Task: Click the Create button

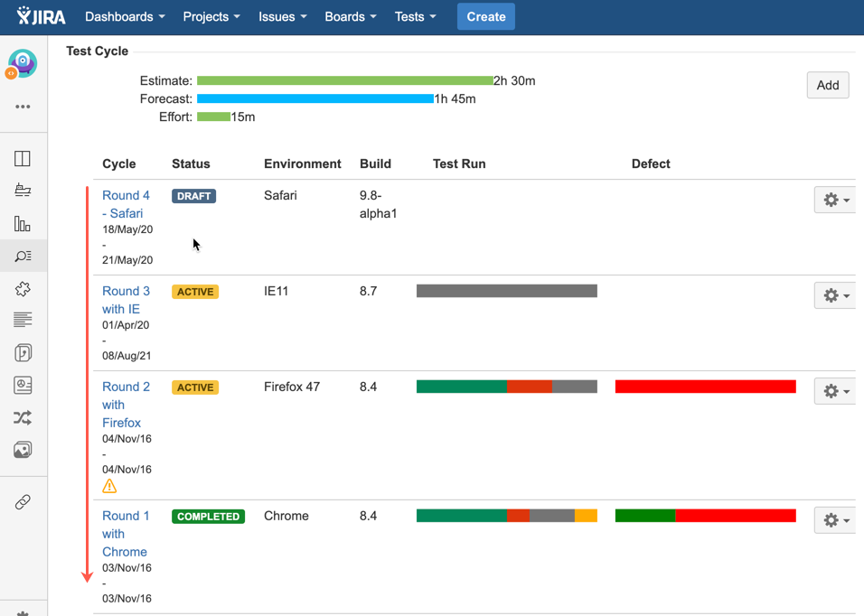Action: [x=485, y=16]
